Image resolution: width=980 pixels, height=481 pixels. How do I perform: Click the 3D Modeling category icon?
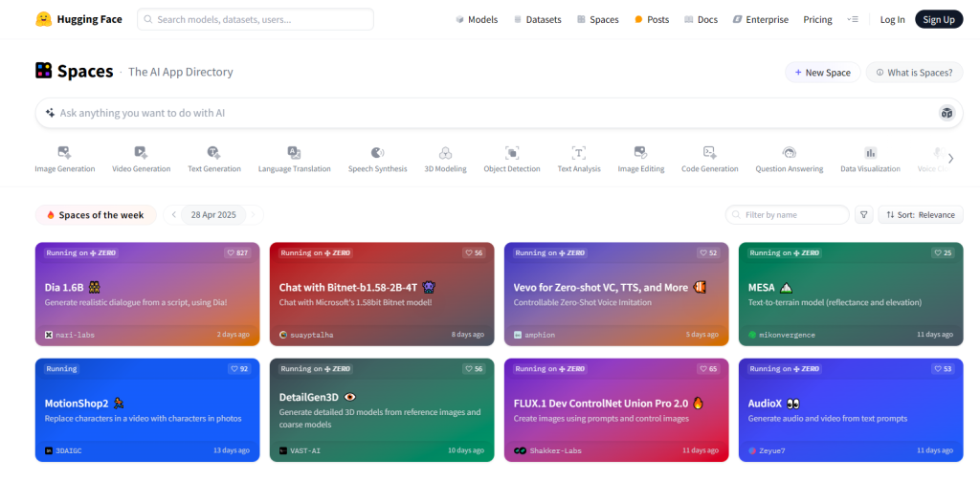pyautogui.click(x=445, y=152)
